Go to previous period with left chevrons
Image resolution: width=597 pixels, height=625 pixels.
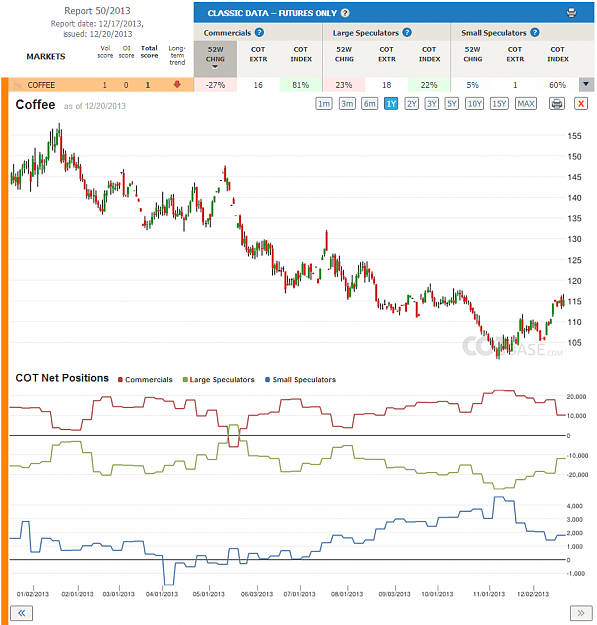tap(22, 613)
